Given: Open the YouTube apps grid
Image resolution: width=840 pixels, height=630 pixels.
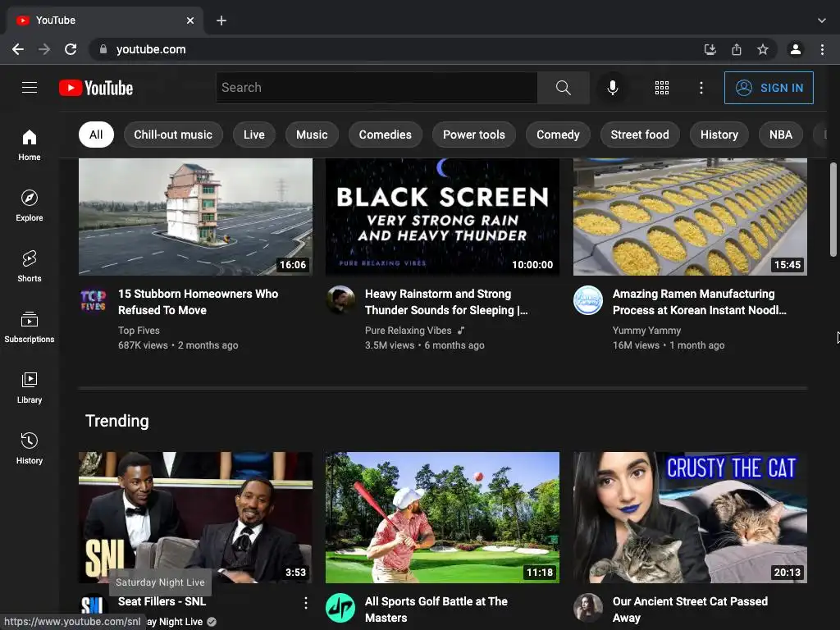Looking at the screenshot, I should (662, 88).
